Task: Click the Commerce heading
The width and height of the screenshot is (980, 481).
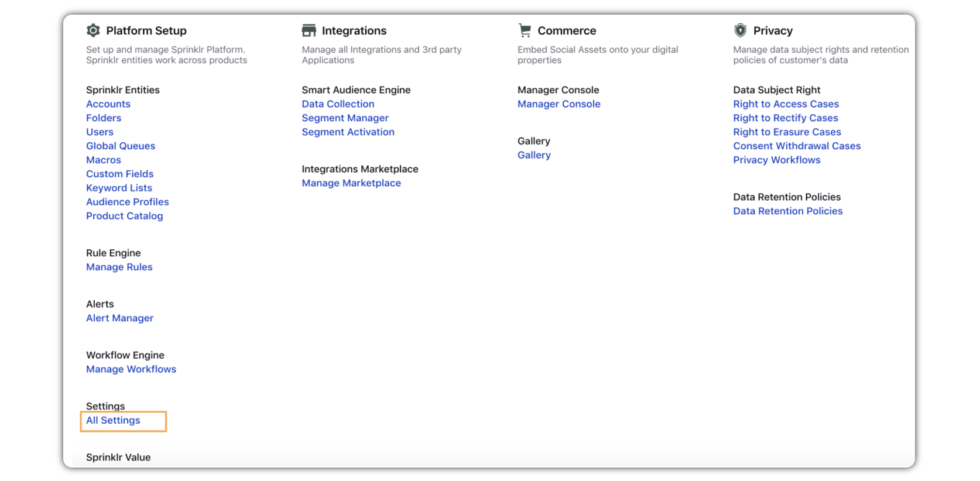Action: click(x=567, y=31)
